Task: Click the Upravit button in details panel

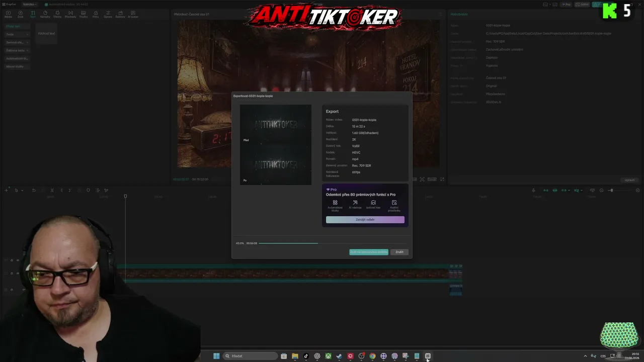Action: 629,180
